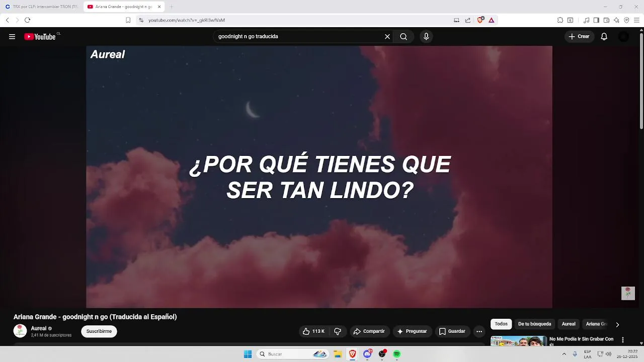The height and width of the screenshot is (362, 644).
Task: Click the Guardar button
Action: (x=452, y=331)
